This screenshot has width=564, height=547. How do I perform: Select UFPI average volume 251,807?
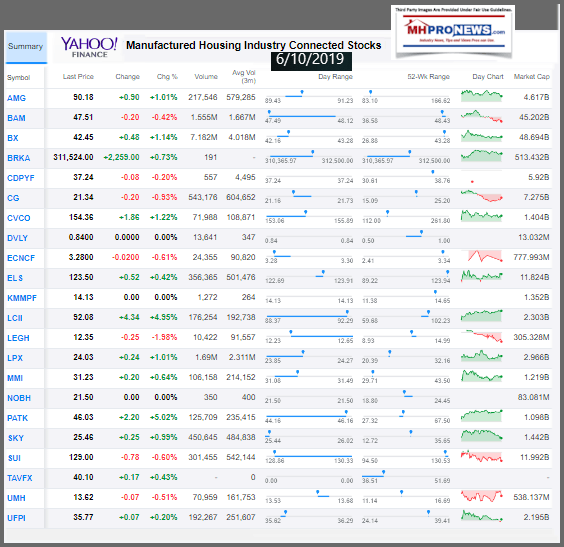pyautogui.click(x=241, y=517)
